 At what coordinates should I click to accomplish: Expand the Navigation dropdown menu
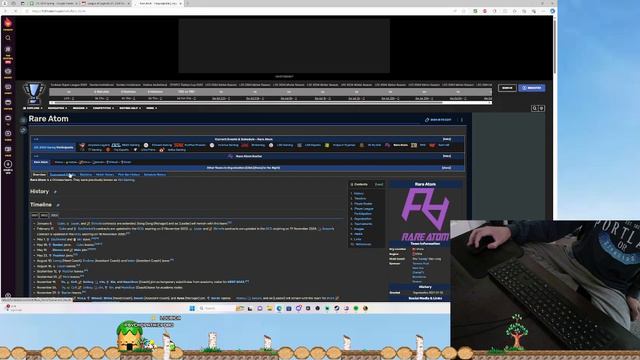[57, 108]
